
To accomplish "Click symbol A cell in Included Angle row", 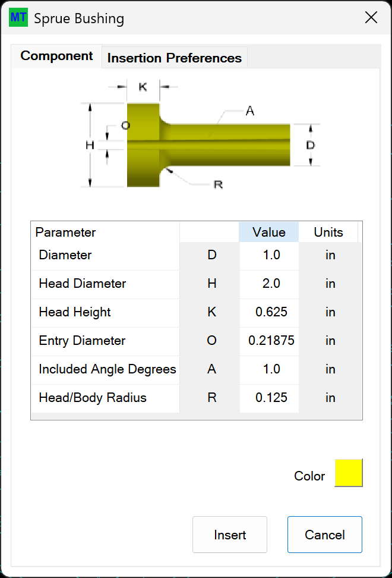I will coord(210,369).
